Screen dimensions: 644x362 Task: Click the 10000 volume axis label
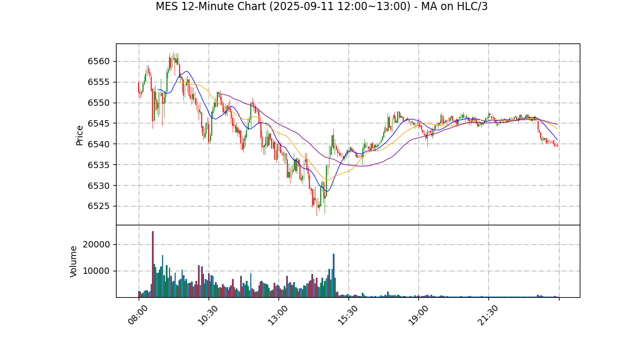point(96,271)
